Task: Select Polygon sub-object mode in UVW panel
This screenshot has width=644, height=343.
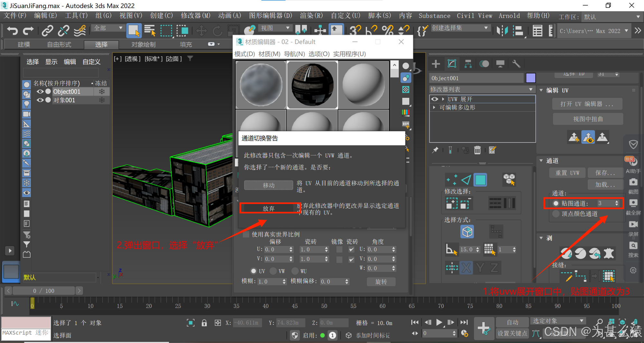Action: (x=480, y=180)
